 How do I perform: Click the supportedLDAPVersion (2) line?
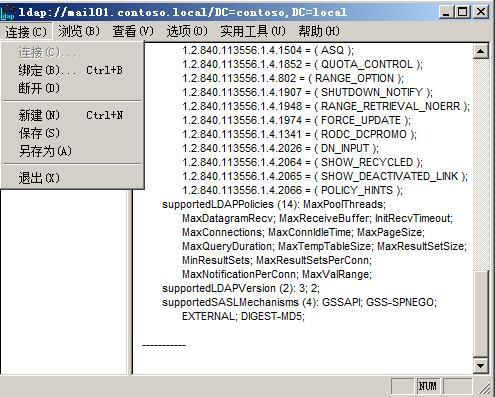click(241, 288)
